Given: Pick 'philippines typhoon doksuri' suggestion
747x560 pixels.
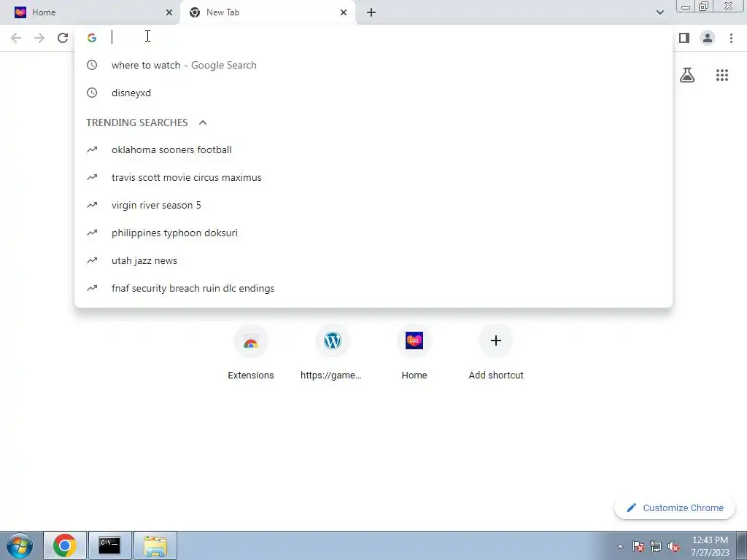Looking at the screenshot, I should (373, 233).
